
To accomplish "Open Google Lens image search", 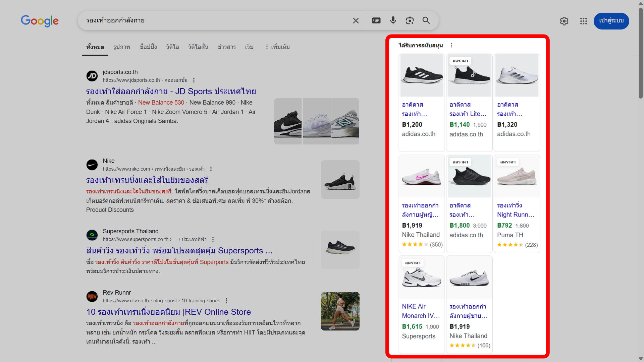I will 410,20.
